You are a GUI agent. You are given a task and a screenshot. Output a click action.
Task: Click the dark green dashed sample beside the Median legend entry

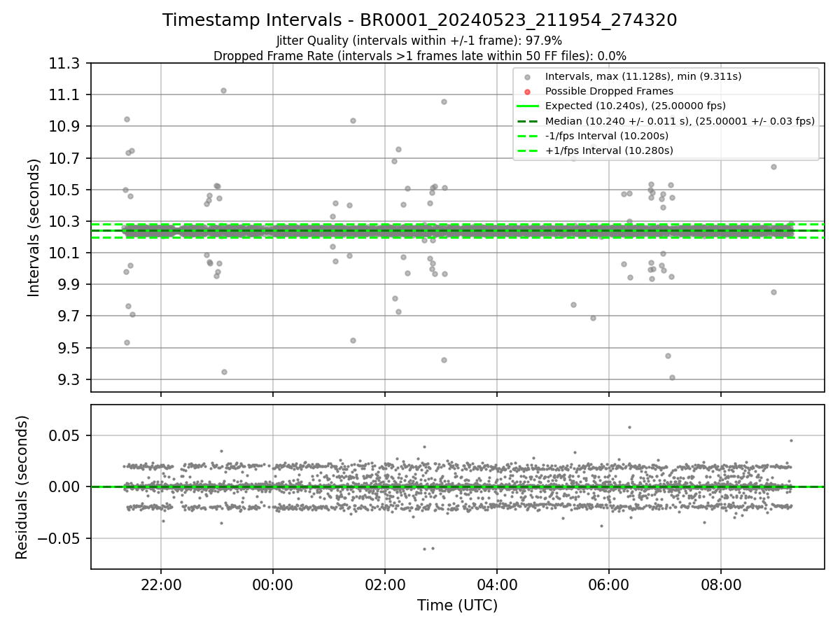(x=528, y=121)
